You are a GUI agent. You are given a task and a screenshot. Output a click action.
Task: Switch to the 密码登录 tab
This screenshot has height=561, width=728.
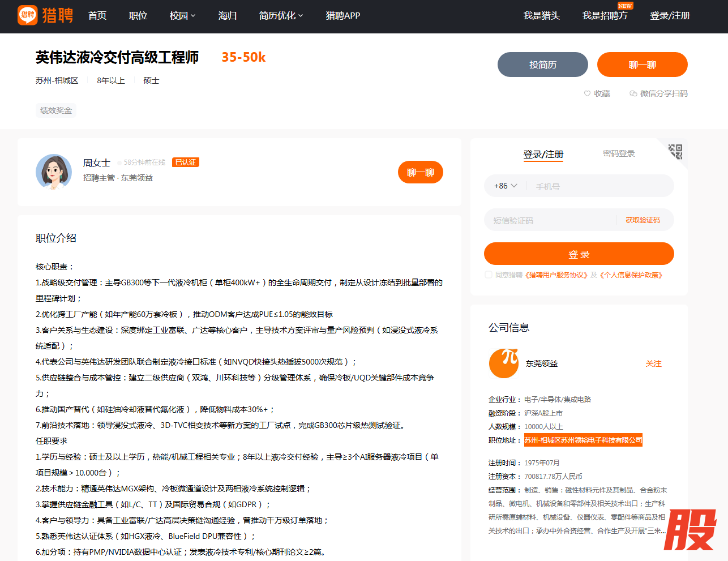[x=619, y=153]
